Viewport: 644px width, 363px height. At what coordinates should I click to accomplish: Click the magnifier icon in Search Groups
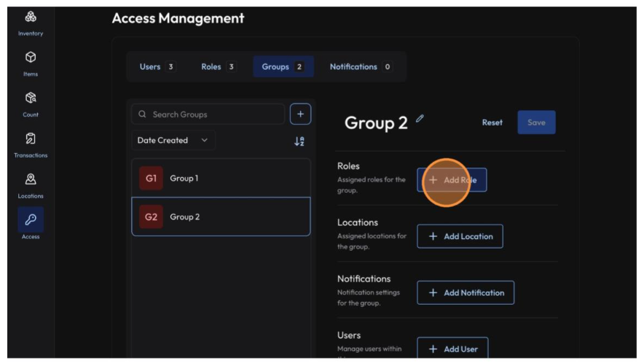click(142, 114)
